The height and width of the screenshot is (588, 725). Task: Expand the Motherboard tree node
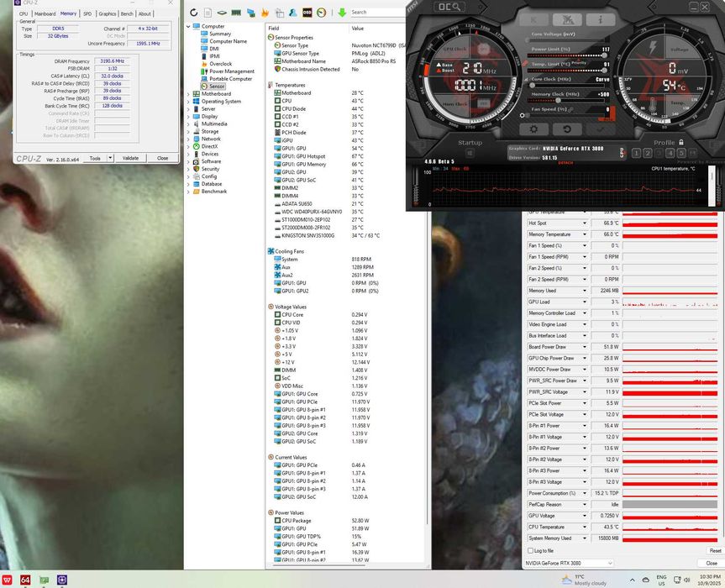[x=188, y=94]
